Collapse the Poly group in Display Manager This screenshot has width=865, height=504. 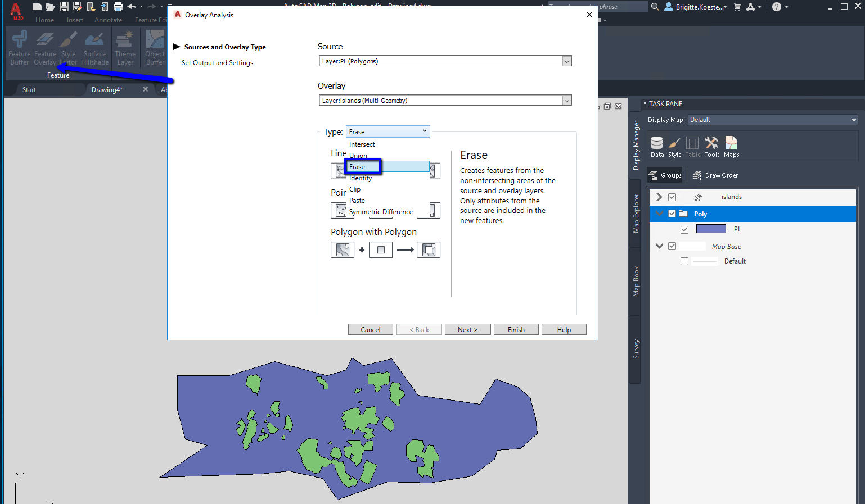tap(659, 214)
